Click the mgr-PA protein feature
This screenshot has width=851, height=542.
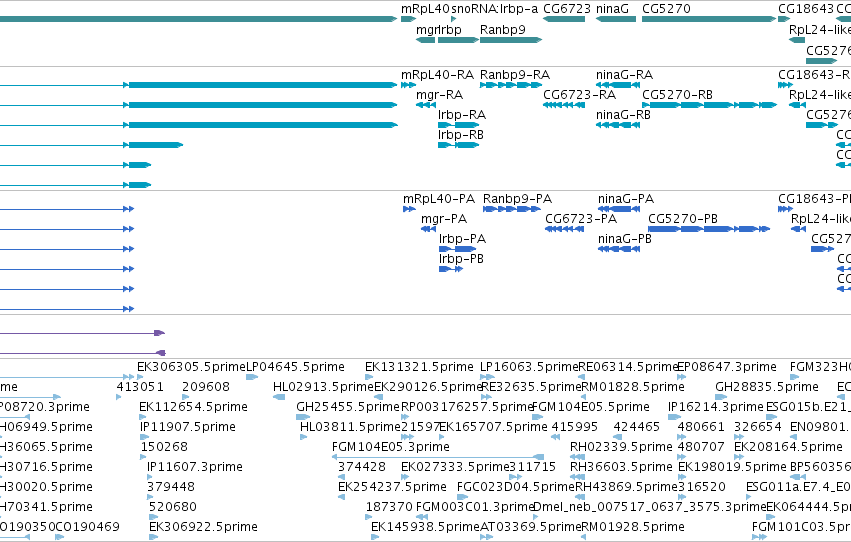pos(428,229)
